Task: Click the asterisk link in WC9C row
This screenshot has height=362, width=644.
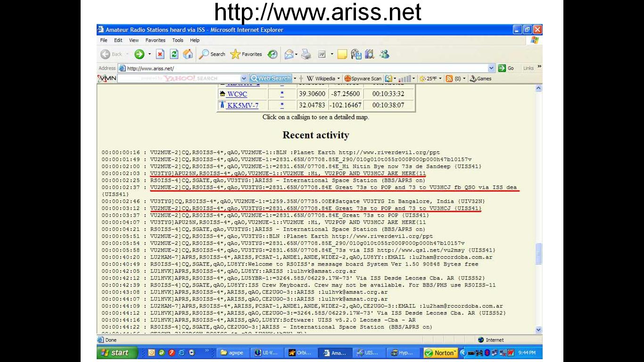Action: 282,94
